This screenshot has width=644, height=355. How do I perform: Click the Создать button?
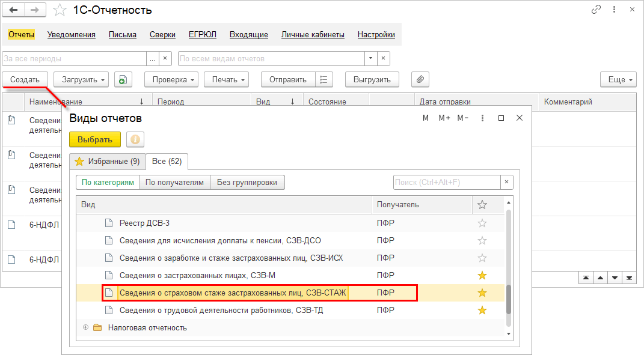pyautogui.click(x=25, y=80)
